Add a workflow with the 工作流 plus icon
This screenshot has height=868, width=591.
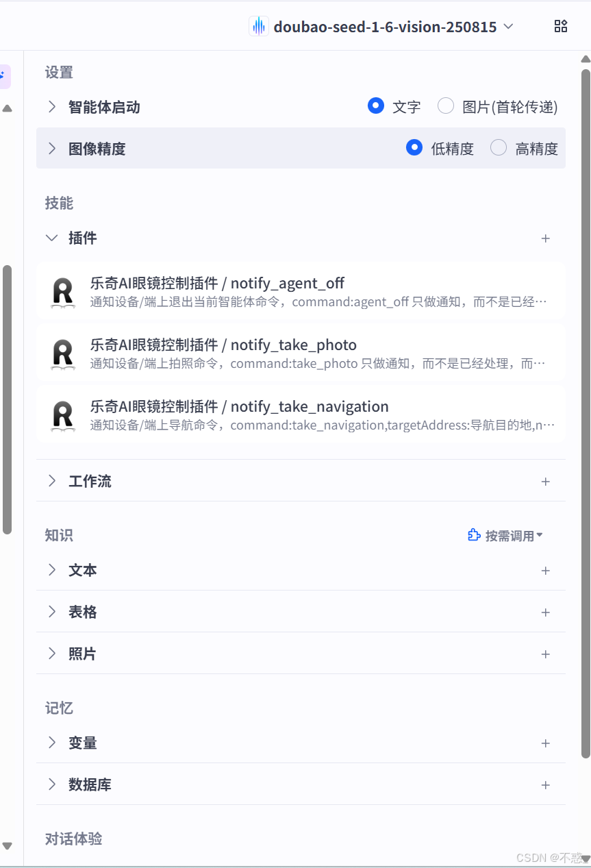[546, 482]
